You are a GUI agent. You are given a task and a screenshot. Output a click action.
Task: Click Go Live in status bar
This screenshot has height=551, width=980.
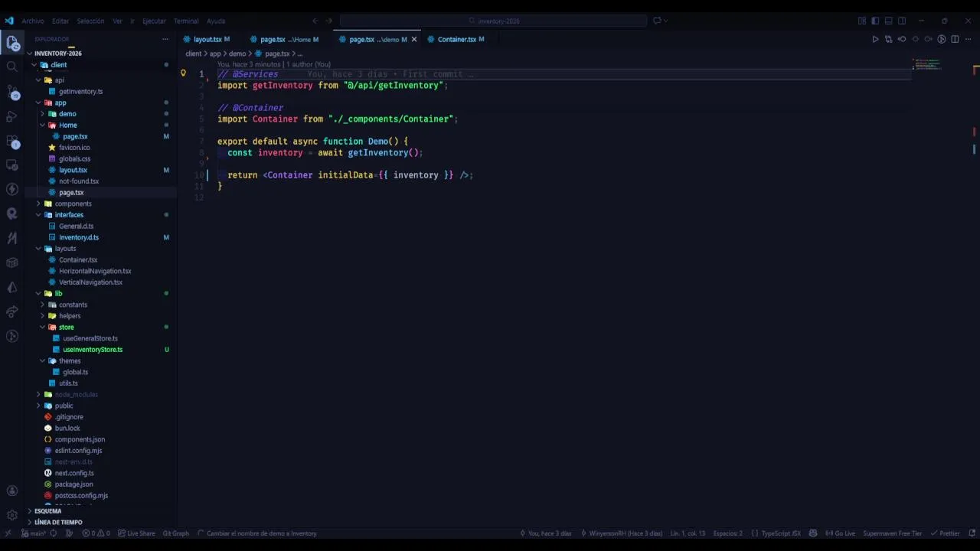(x=840, y=533)
